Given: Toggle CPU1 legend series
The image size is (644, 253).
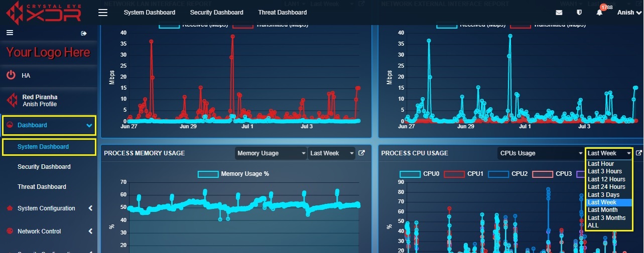Looking at the screenshot, I should tap(464, 174).
